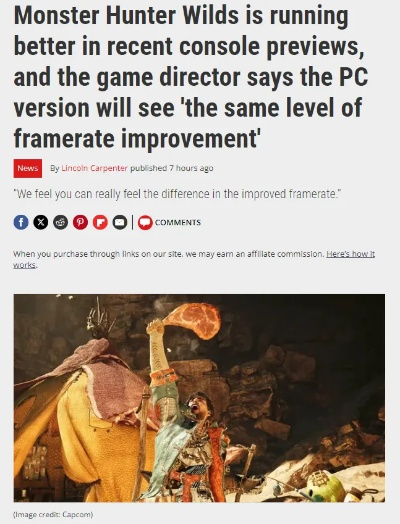Share the article on Facebook
Viewport: 400px width, 524px height.
point(21,222)
